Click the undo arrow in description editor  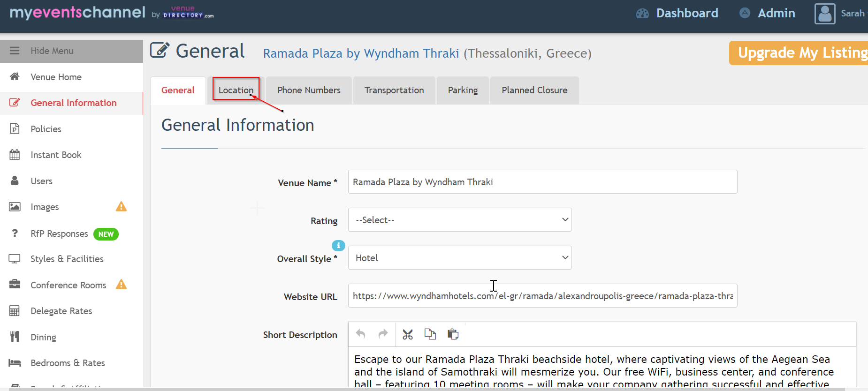(x=360, y=334)
